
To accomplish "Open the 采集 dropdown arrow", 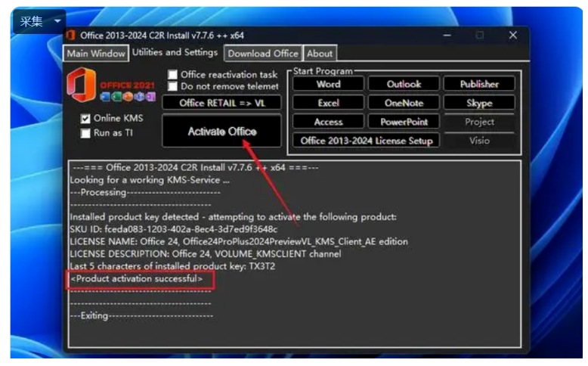I will (57, 21).
